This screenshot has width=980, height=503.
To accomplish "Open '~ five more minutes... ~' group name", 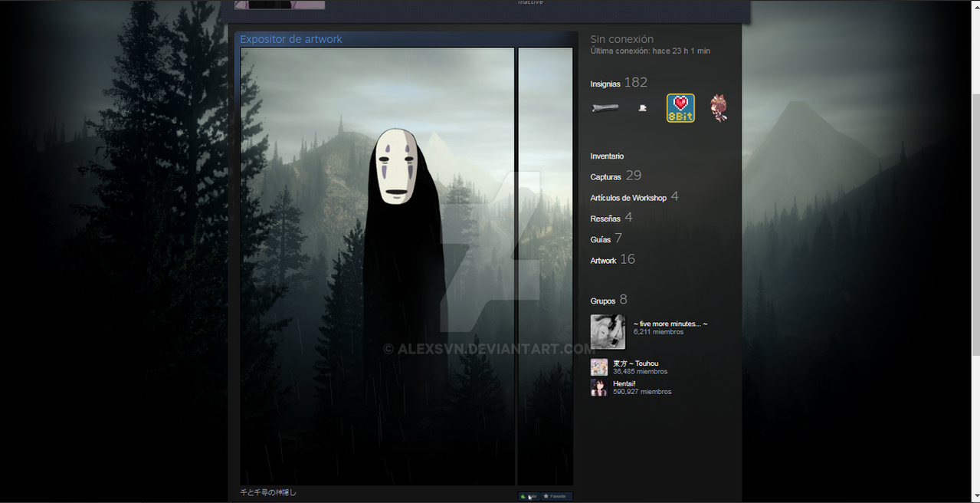I will 670,324.
